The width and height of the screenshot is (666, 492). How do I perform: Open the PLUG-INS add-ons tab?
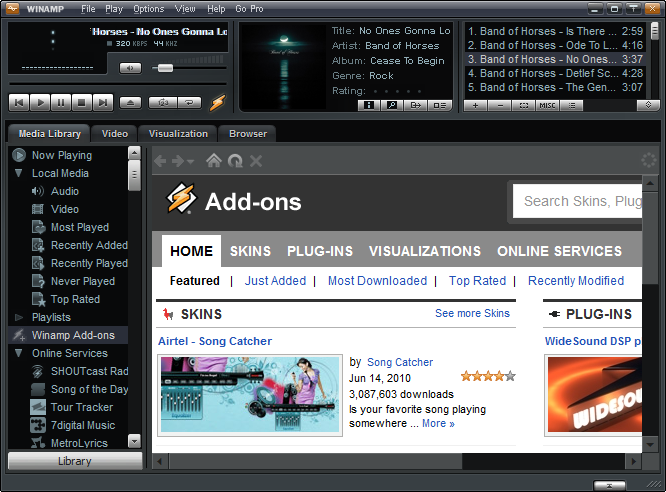320,251
